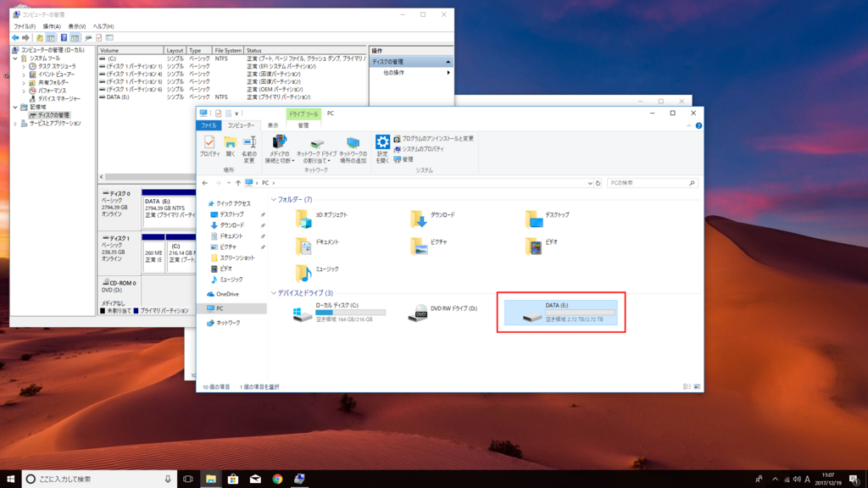Open the Windows Start menu
Screen dimensions: 868x488
click(x=10, y=479)
